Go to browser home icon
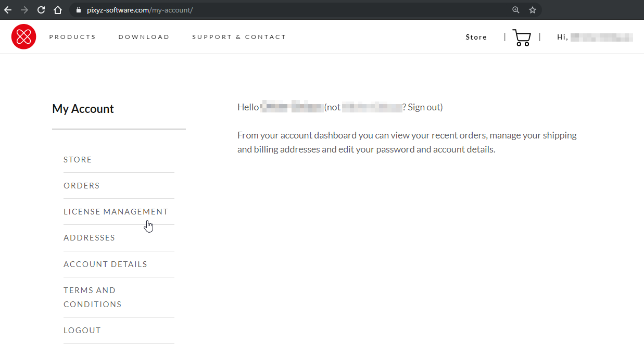The height and width of the screenshot is (355, 644). (x=58, y=10)
